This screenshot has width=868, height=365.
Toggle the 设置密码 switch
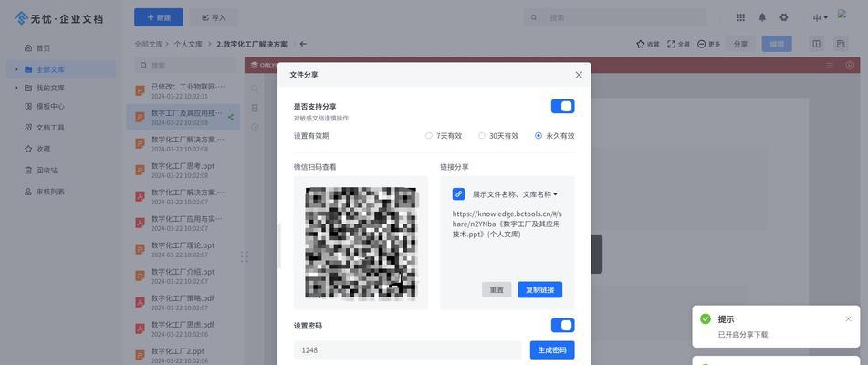[x=562, y=325]
